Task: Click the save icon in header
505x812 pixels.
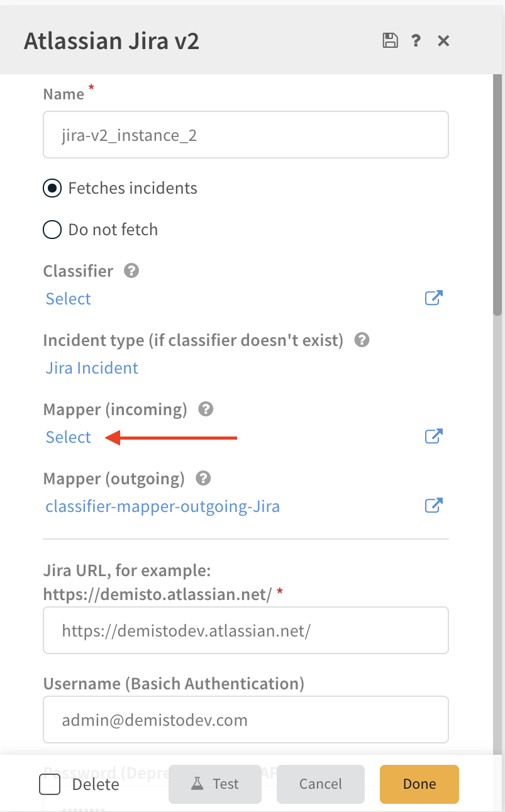Action: point(390,41)
